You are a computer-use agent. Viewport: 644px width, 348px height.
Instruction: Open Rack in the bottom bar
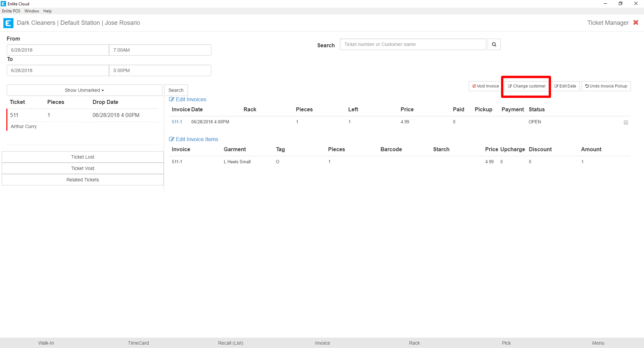tap(414, 343)
